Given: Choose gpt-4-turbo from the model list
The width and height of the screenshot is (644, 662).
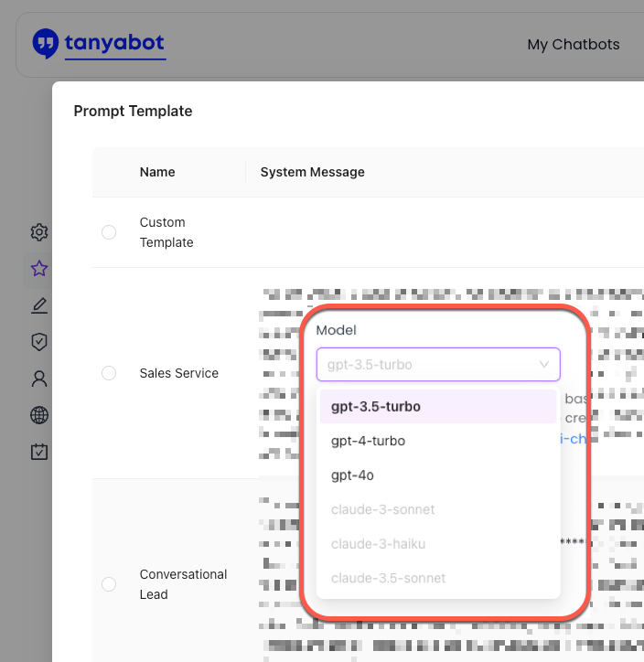Looking at the screenshot, I should pyautogui.click(x=368, y=441).
